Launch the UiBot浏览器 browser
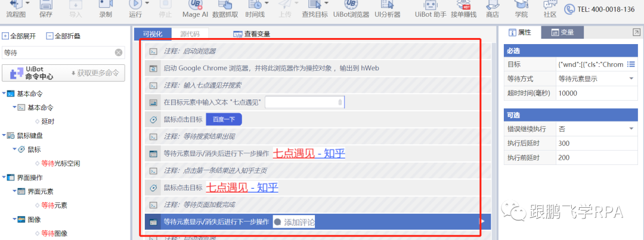Viewport: 644px width, 240px height. pyautogui.click(x=351, y=9)
